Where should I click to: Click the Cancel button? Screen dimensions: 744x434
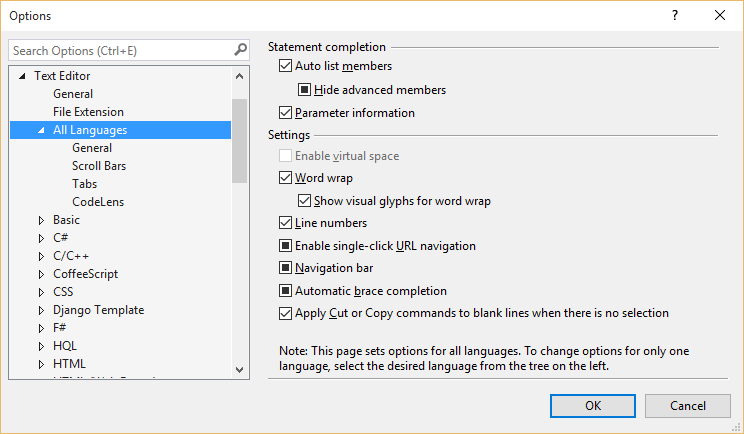[x=687, y=405]
